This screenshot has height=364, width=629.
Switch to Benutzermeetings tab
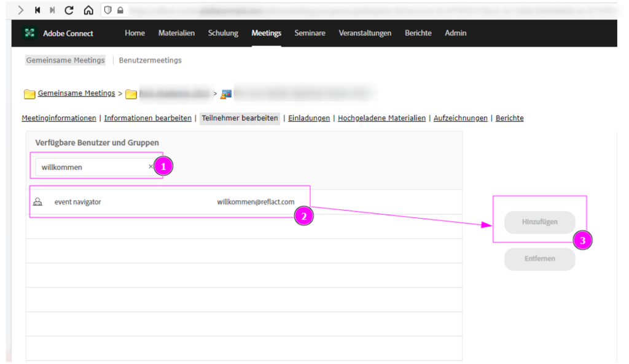150,60
